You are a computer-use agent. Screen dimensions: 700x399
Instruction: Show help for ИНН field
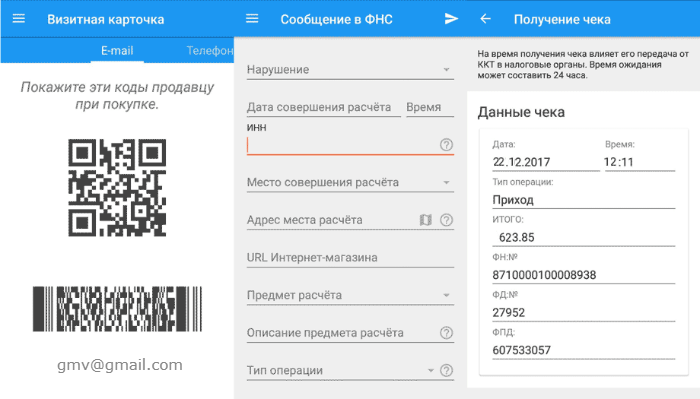446,145
